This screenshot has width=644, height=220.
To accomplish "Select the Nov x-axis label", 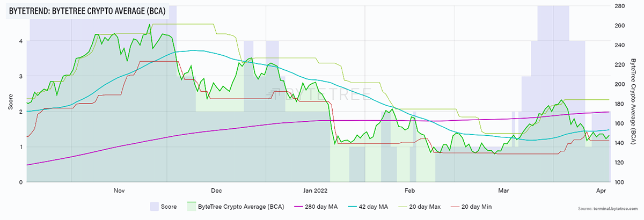I will (x=119, y=190).
